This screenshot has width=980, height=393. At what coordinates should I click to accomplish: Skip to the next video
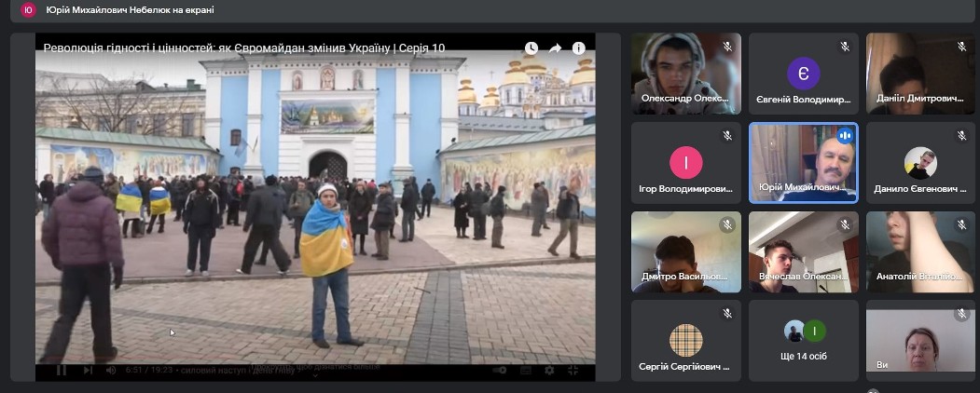click(89, 370)
